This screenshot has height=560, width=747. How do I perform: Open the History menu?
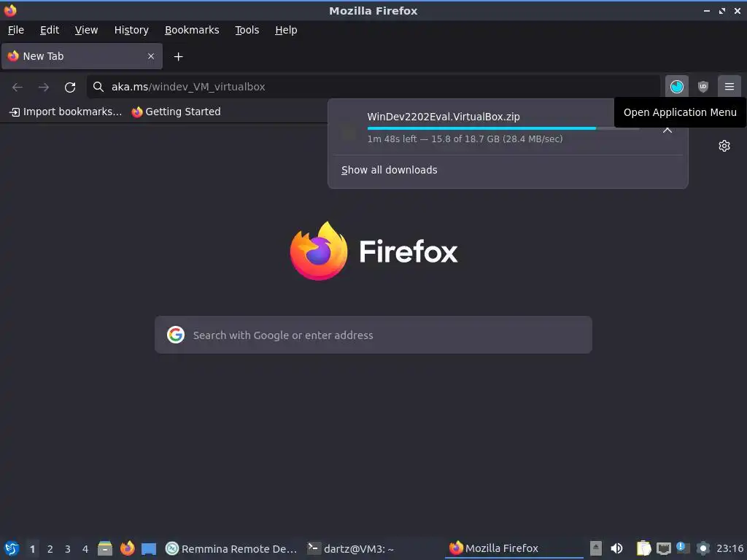click(131, 30)
